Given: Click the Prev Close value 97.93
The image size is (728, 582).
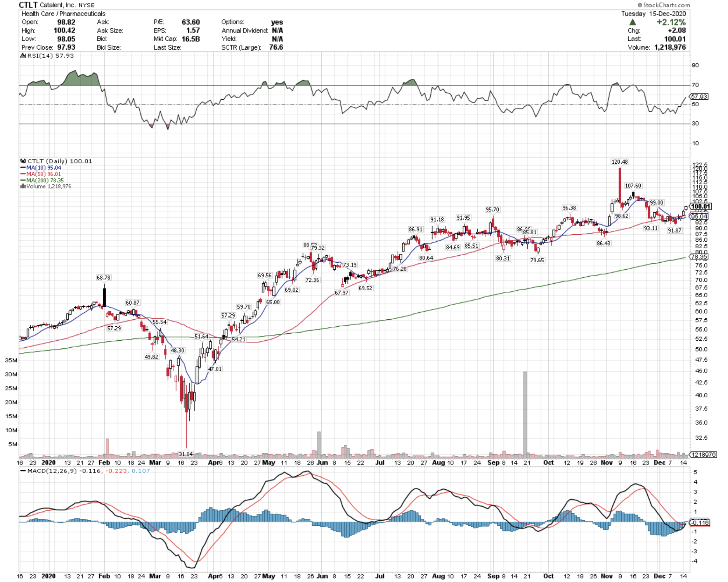Looking at the screenshot, I should [66, 47].
